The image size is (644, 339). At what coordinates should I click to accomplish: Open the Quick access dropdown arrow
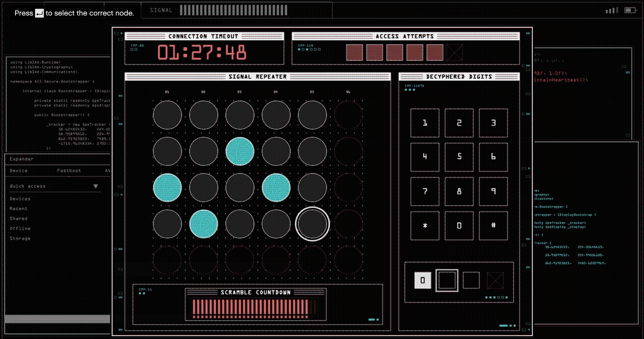pos(95,186)
